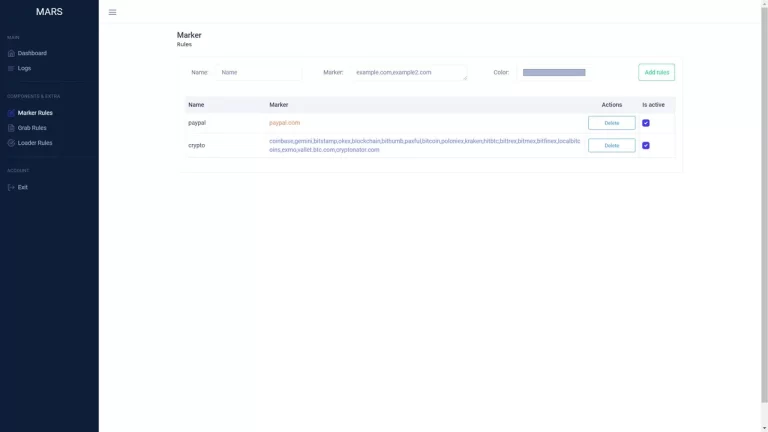
Task: Toggle the hamburger menu icon
Action: [x=112, y=12]
